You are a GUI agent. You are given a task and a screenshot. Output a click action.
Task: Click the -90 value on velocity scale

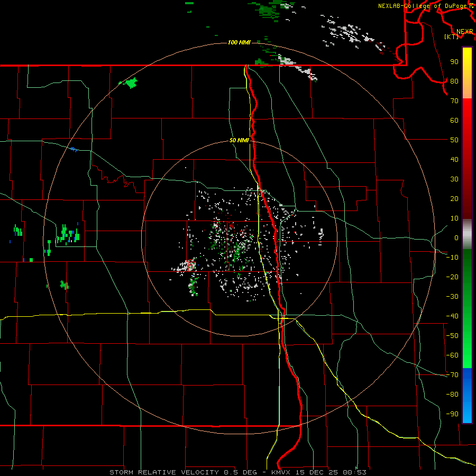pyautogui.click(x=452, y=414)
